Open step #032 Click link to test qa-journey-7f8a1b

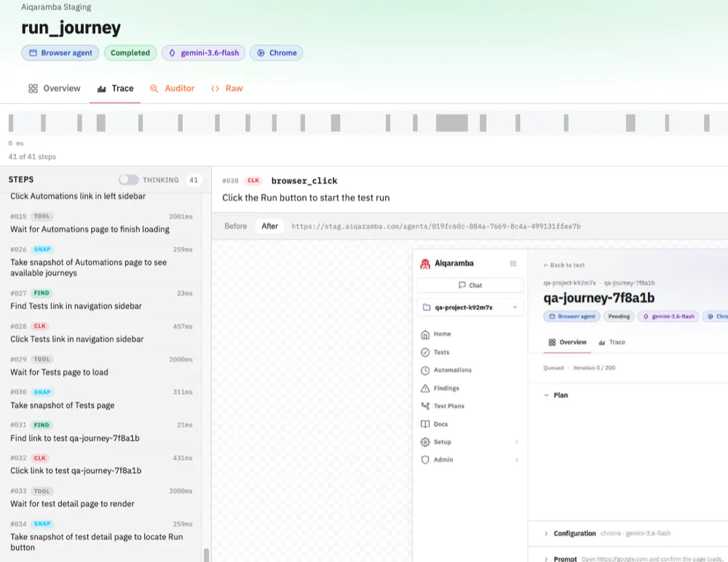(101, 464)
